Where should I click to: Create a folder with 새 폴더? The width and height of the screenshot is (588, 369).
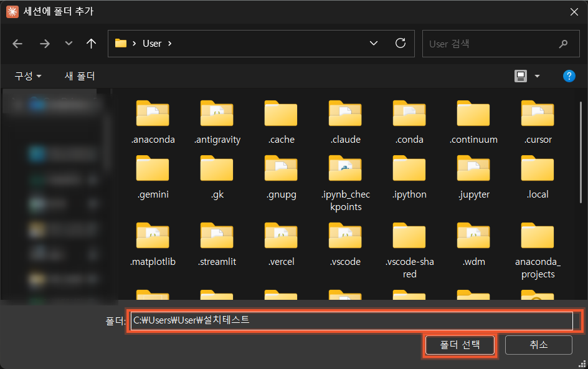tap(80, 76)
